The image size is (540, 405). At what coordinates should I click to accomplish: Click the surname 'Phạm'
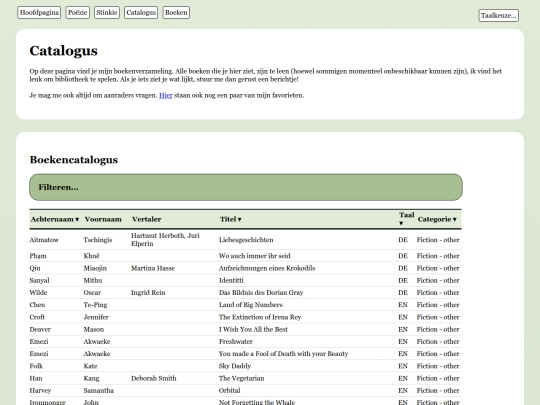[x=38, y=256]
